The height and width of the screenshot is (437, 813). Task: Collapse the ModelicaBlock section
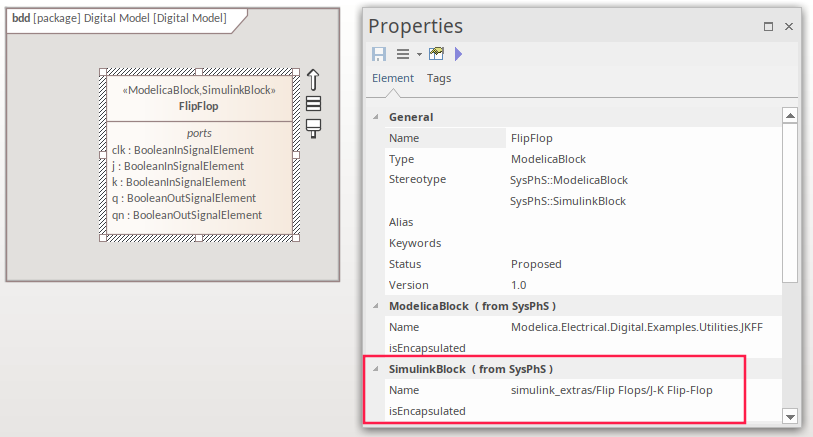click(x=375, y=306)
